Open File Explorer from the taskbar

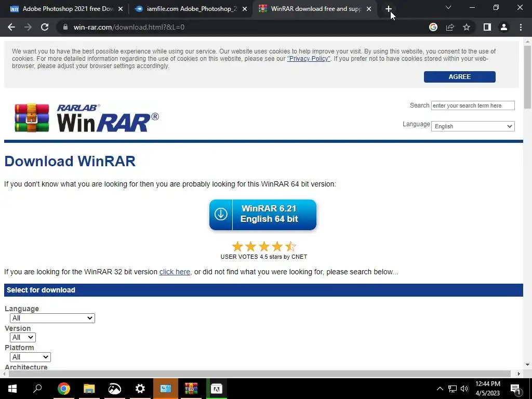[89, 389]
